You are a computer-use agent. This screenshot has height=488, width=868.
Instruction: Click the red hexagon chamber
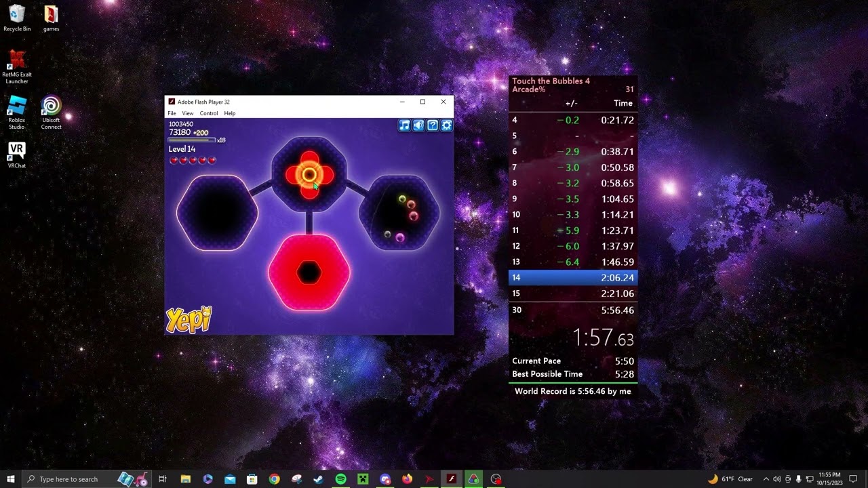[309, 272]
